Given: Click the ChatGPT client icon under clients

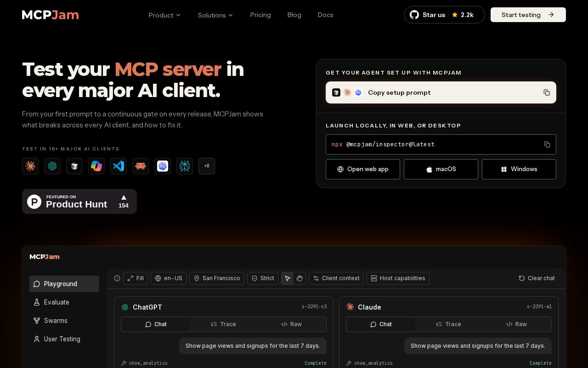Looking at the screenshot, I should pos(52,166).
